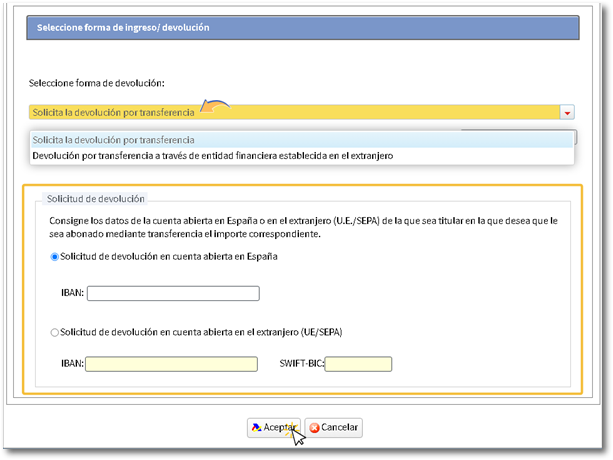Choose 'Solicita la devolución por transferencia' list option
The height and width of the screenshot is (460, 613).
113,140
